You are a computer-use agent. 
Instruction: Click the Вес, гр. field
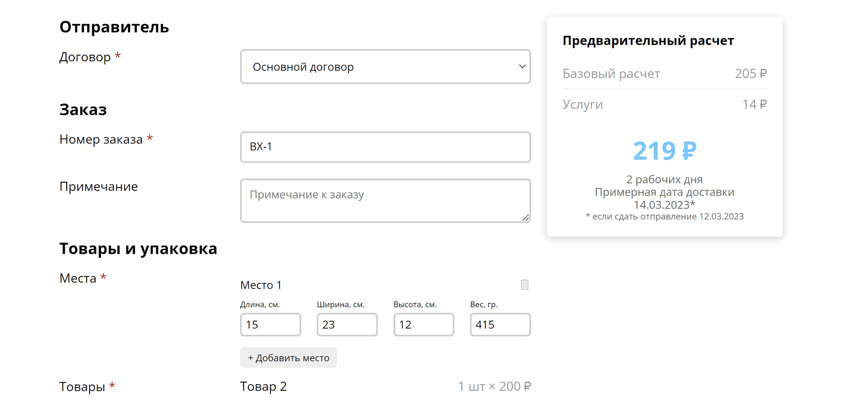pyautogui.click(x=500, y=325)
